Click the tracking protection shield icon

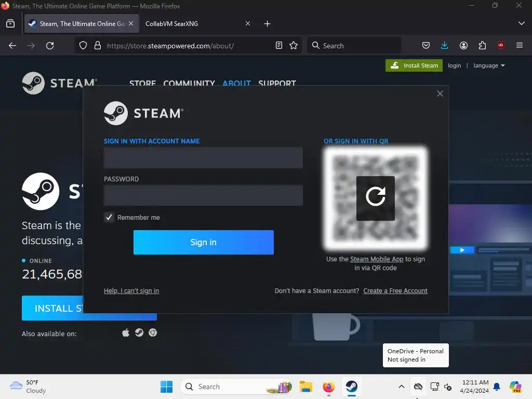tap(83, 46)
